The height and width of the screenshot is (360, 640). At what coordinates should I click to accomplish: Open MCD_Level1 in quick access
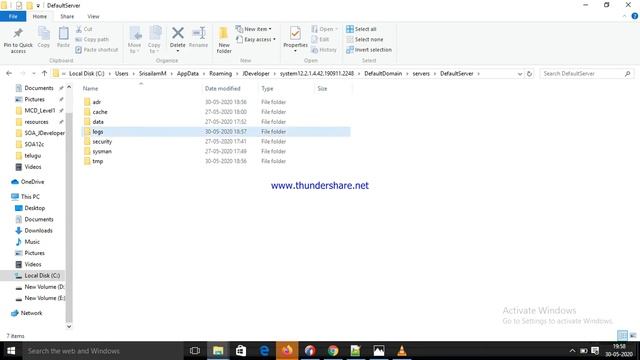pos(39,111)
